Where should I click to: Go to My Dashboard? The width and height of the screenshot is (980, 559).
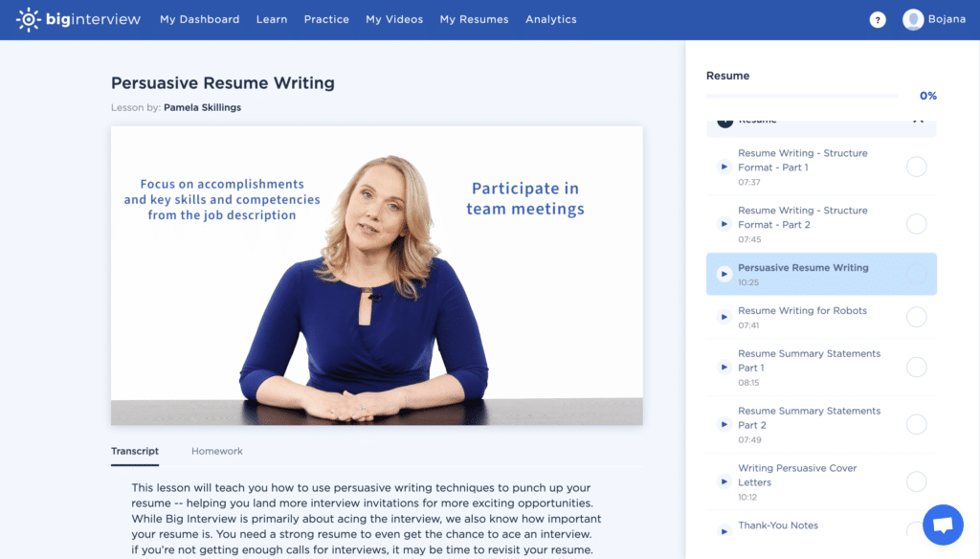(x=199, y=19)
